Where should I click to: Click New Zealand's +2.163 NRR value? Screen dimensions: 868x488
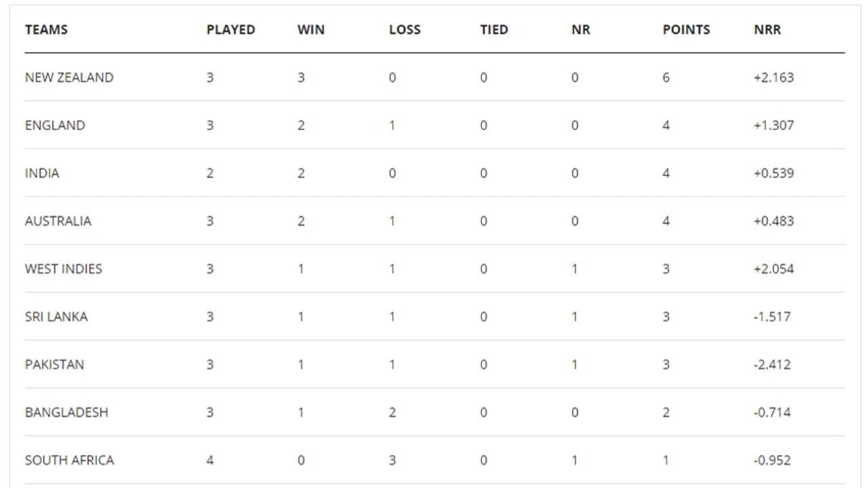(x=773, y=77)
